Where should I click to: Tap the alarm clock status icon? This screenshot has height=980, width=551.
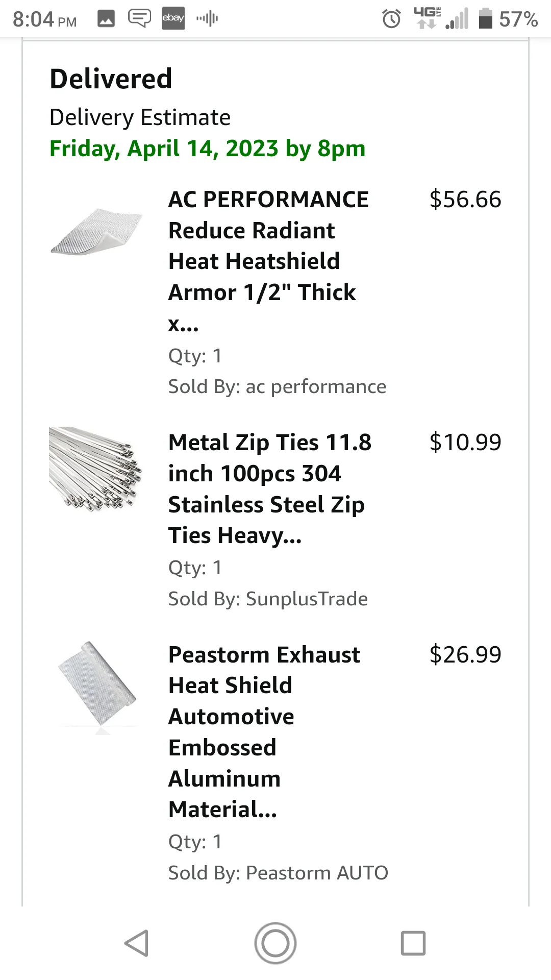(x=391, y=19)
